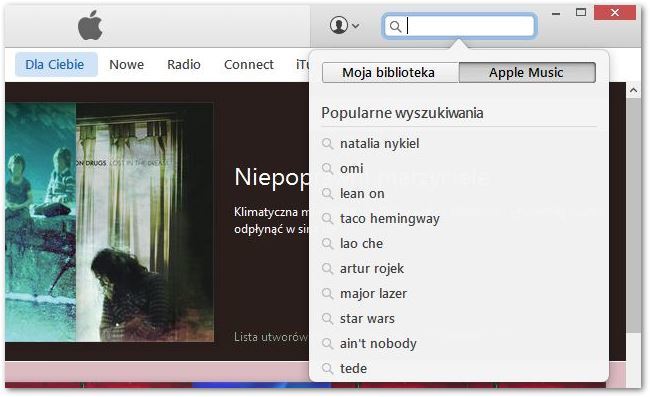Pick major lazer search suggestion
Image resolution: width=650 pixels, height=397 pixels.
(373, 293)
